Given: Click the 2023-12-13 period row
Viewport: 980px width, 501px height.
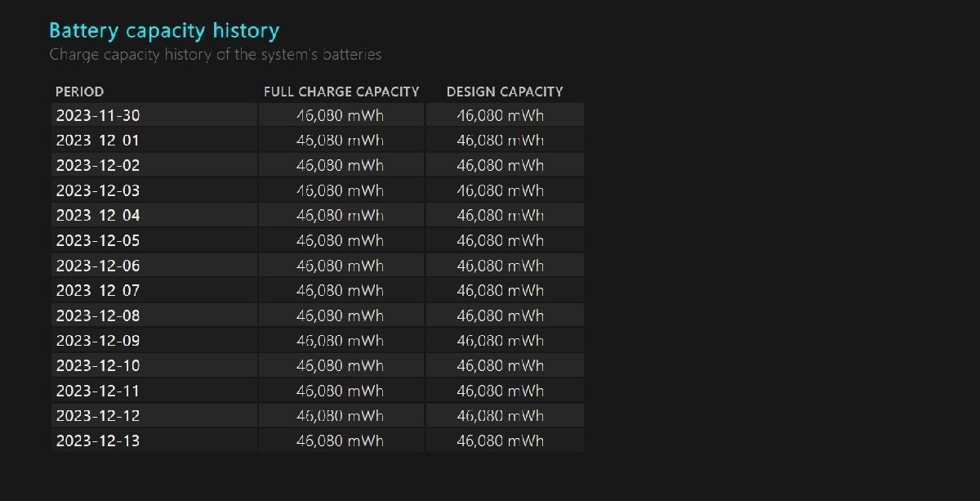Looking at the screenshot, I should coord(98,441).
